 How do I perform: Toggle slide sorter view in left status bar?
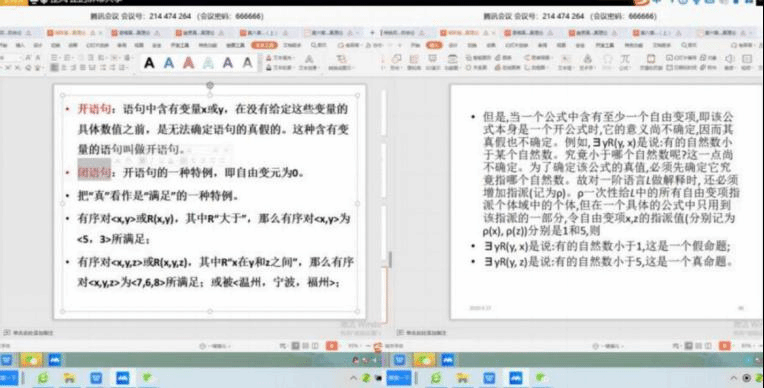(306, 346)
